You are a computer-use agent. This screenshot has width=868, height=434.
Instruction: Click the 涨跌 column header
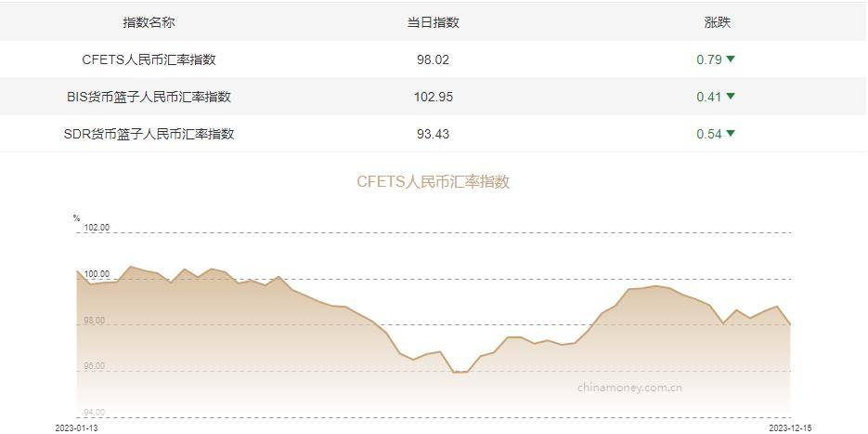pos(717,22)
